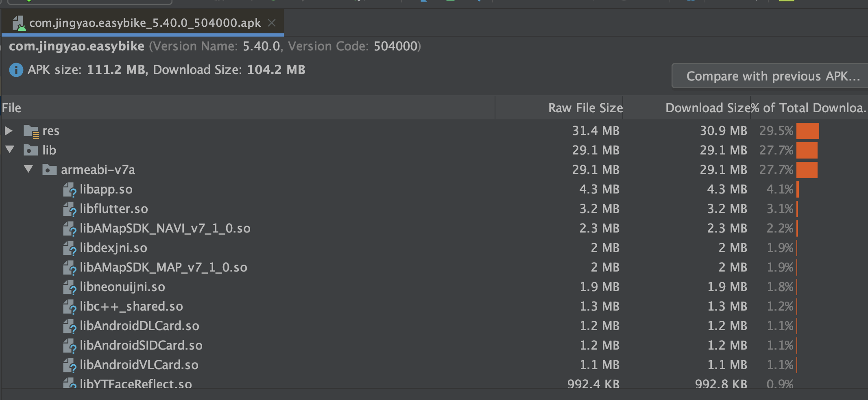Viewport: 868px width, 400px height.
Task: Click the lib folder icon
Action: point(31,150)
